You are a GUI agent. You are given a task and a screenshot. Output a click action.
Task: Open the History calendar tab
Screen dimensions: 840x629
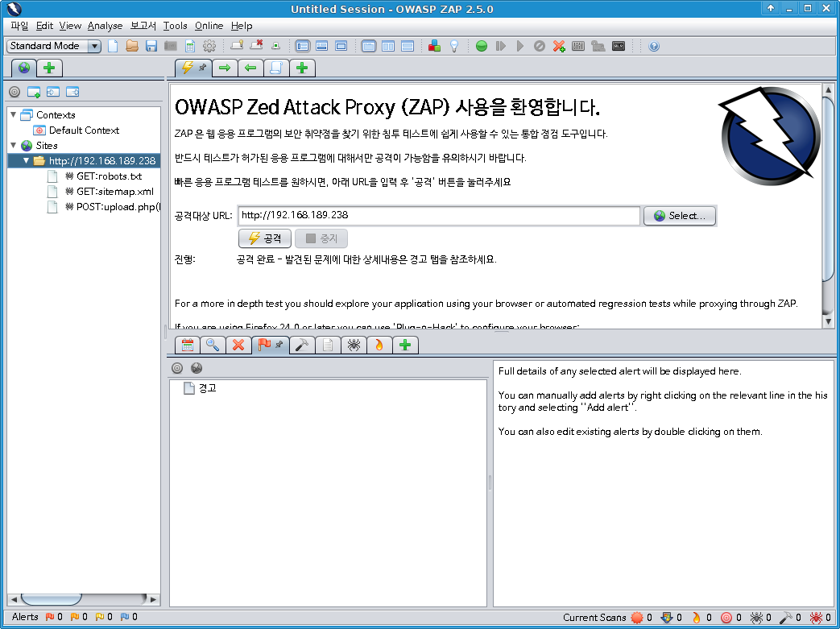(188, 345)
